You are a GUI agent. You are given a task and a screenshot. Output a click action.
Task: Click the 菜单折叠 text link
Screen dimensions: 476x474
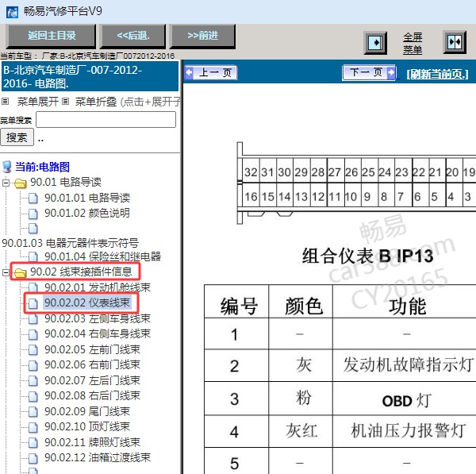pos(96,102)
